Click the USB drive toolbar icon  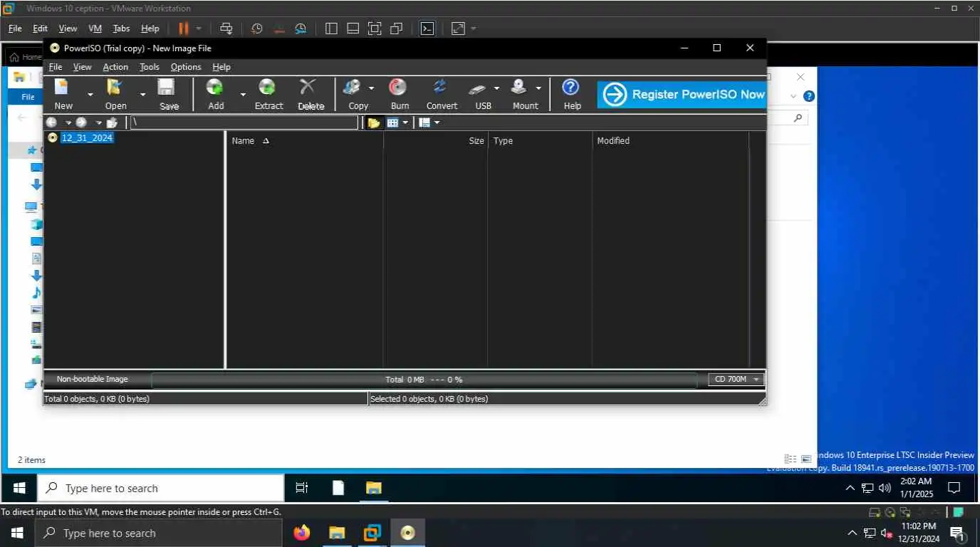pos(478,88)
